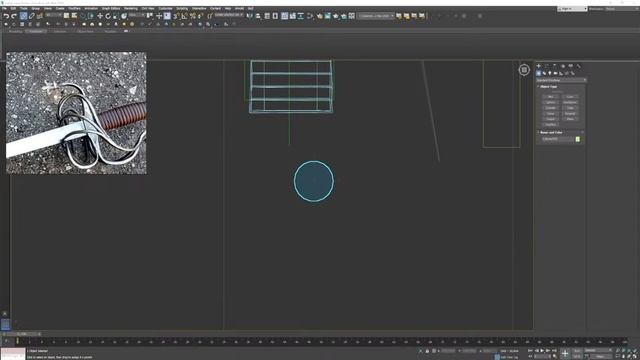Switch to the Modeling ribbon tab
Screen dimensions: 640x360
pos(15,31)
